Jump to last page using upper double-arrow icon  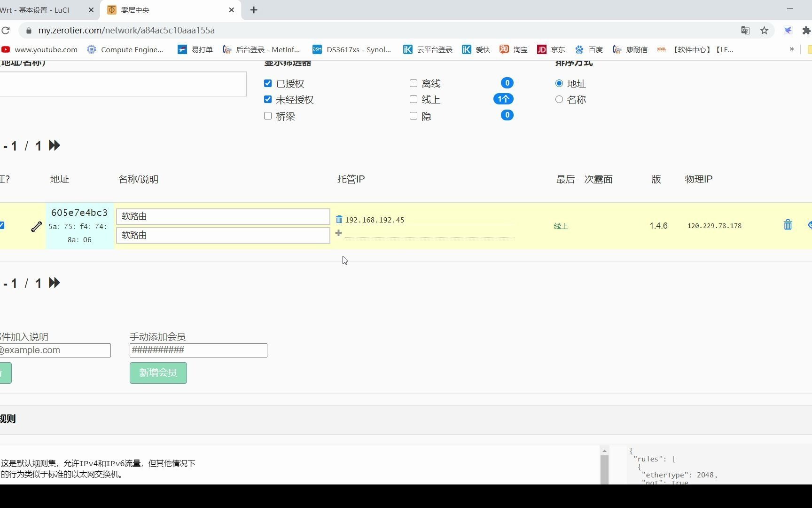(55, 145)
